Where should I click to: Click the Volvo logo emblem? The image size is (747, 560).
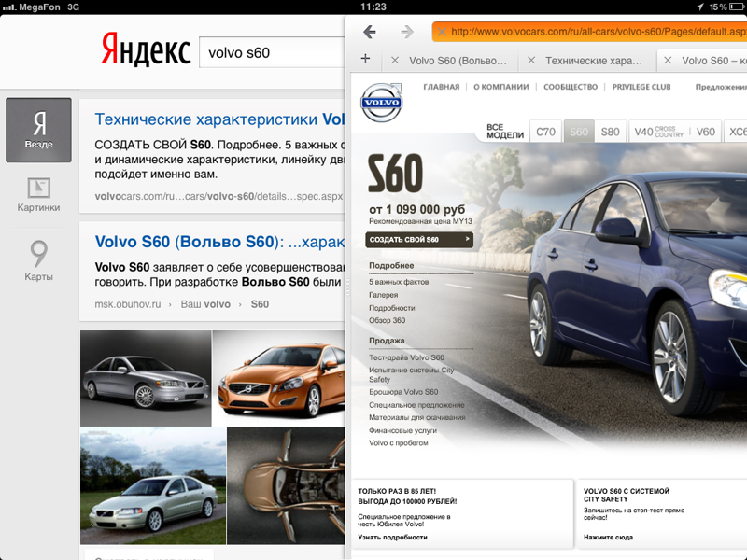coord(381,103)
